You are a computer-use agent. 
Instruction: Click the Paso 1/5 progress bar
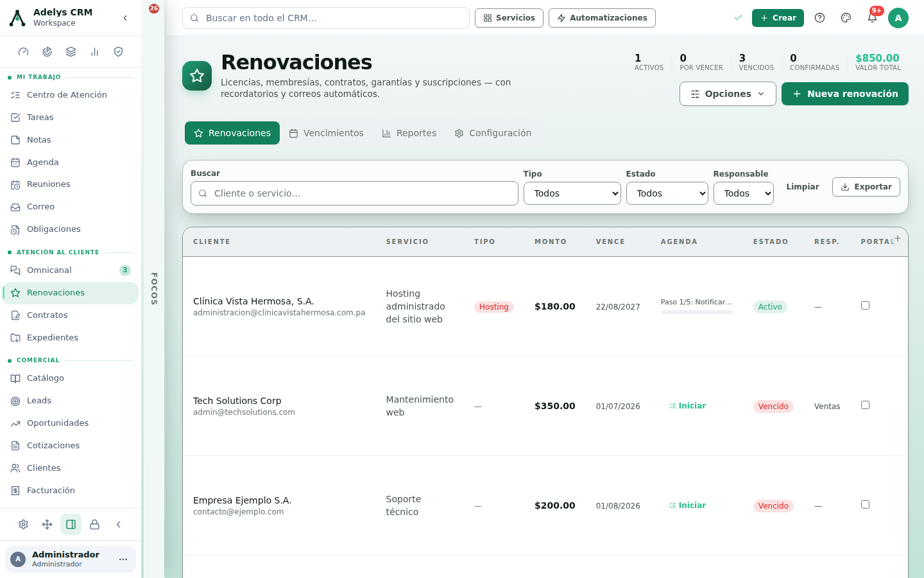[x=697, y=312]
